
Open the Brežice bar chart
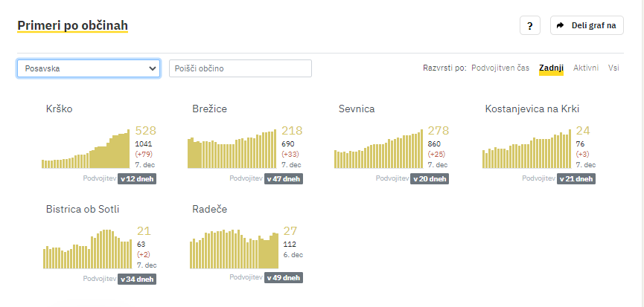[232, 149]
